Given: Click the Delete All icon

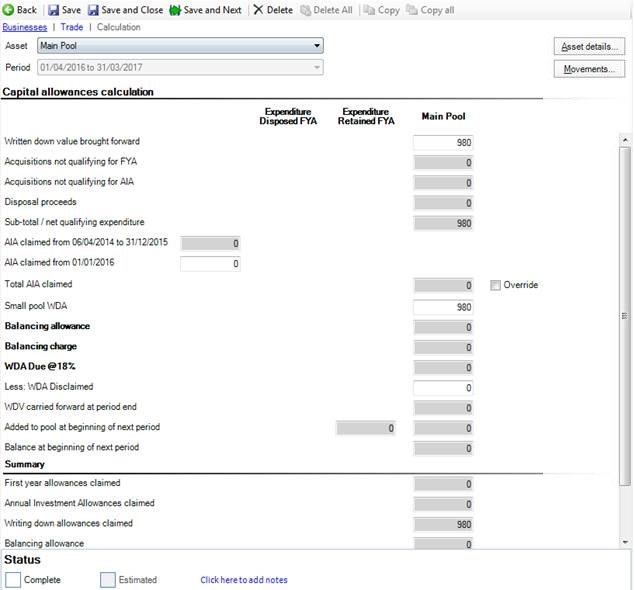Looking at the screenshot, I should coord(305,10).
